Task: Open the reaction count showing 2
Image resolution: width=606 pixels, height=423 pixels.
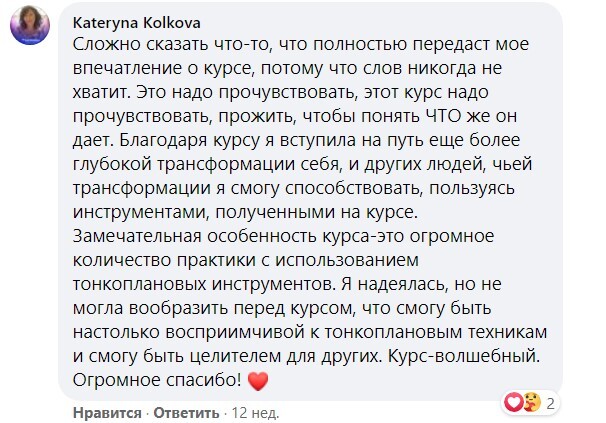Action: pyautogui.click(x=550, y=404)
